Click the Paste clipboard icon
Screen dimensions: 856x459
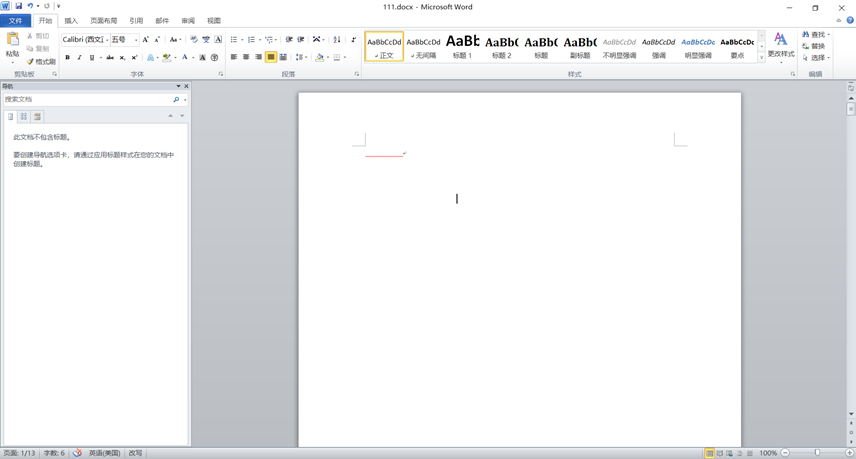pyautogui.click(x=12, y=40)
